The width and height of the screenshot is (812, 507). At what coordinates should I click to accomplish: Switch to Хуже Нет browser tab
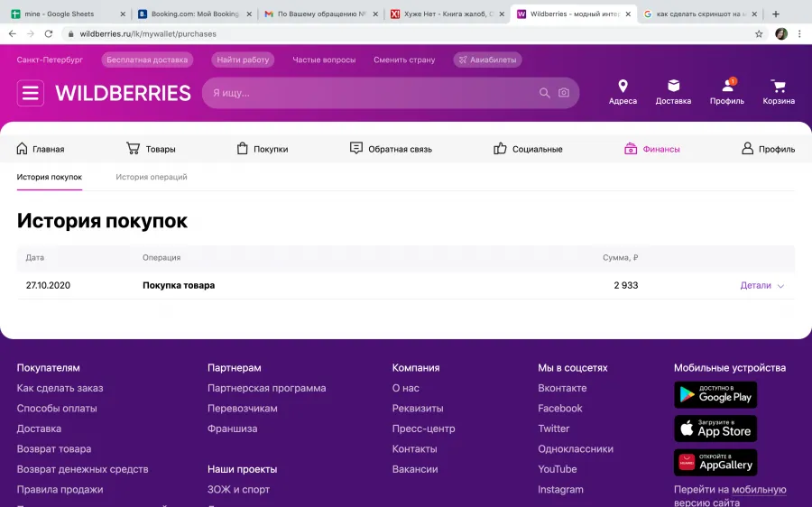447,14
